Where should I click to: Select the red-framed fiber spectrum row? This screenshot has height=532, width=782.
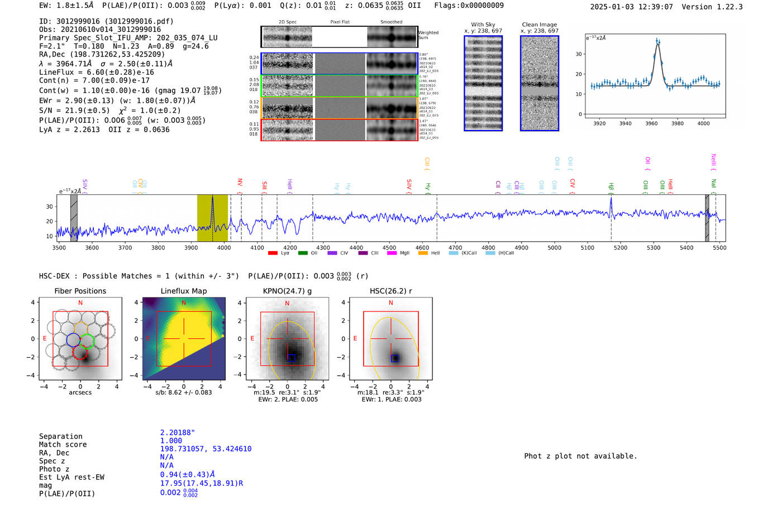pyautogui.click(x=339, y=130)
